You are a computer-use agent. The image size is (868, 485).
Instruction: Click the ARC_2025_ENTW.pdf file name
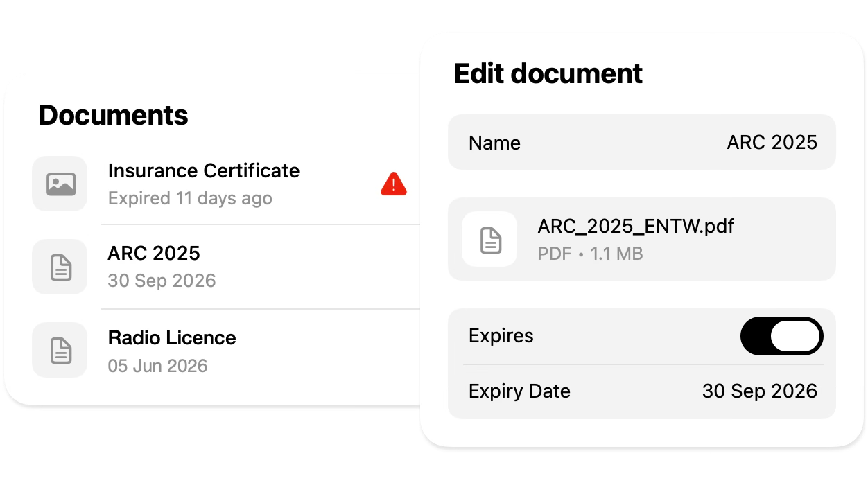(x=635, y=227)
